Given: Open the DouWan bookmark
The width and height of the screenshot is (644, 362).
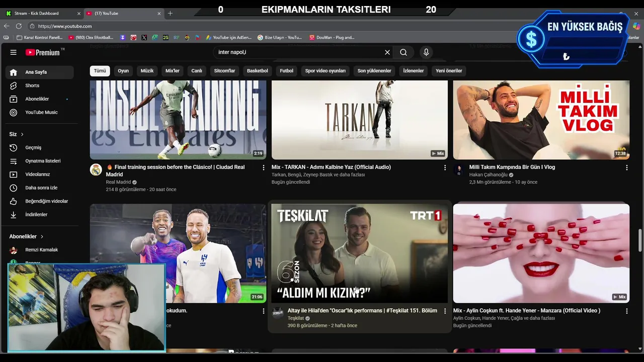Looking at the screenshot, I should [332, 37].
